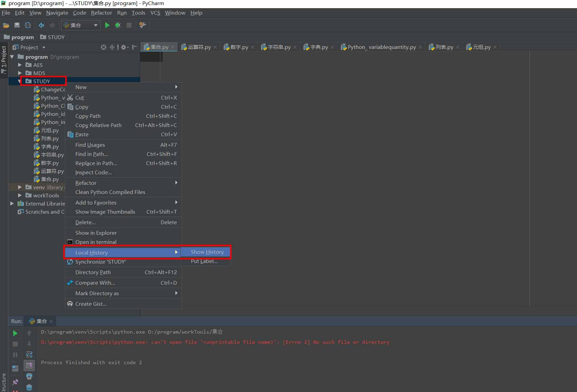The image size is (577, 392).
Task: Click the Back arrow navigation icon
Action: 41,25
